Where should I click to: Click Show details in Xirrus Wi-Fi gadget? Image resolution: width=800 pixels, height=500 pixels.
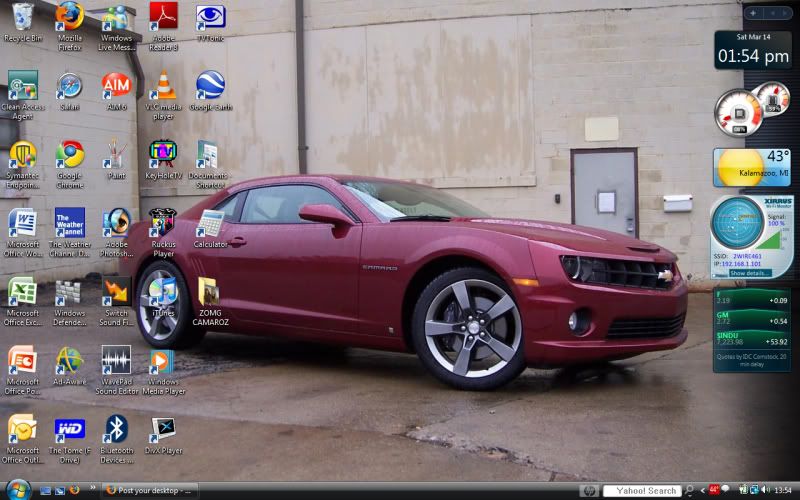pos(750,272)
